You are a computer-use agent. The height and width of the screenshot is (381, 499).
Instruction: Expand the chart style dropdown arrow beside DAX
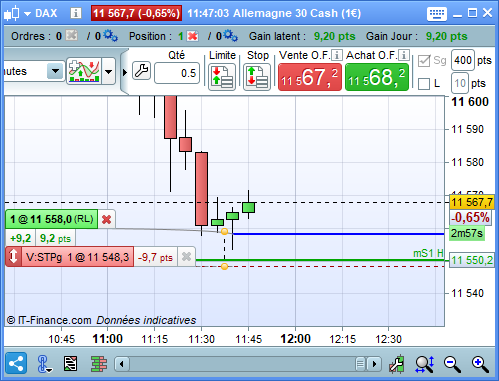pyautogui.click(x=27, y=14)
